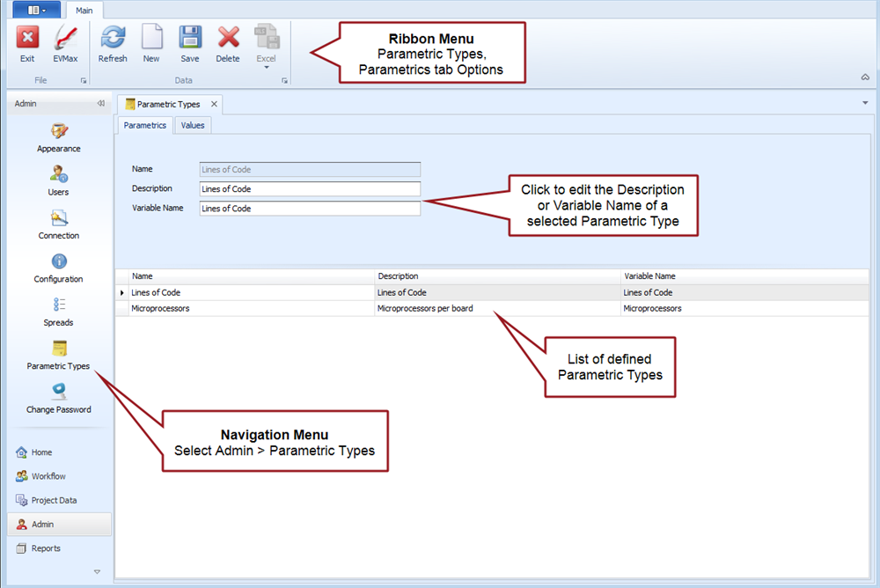Open EVMax from the ribbon
880x588 pixels.
click(65, 39)
